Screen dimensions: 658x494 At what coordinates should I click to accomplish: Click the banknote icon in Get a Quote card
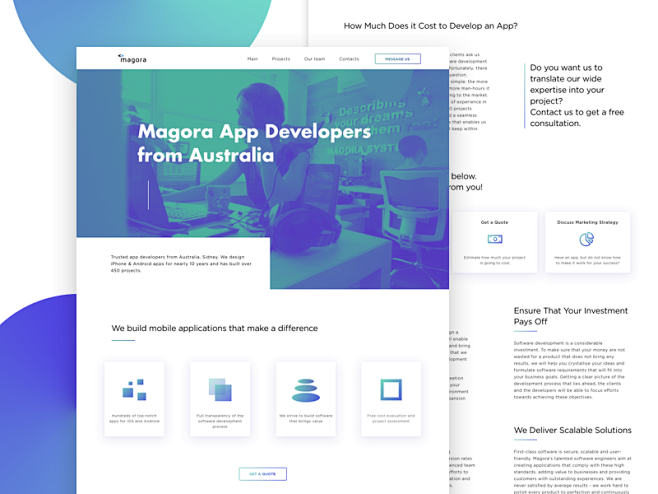tap(495, 239)
